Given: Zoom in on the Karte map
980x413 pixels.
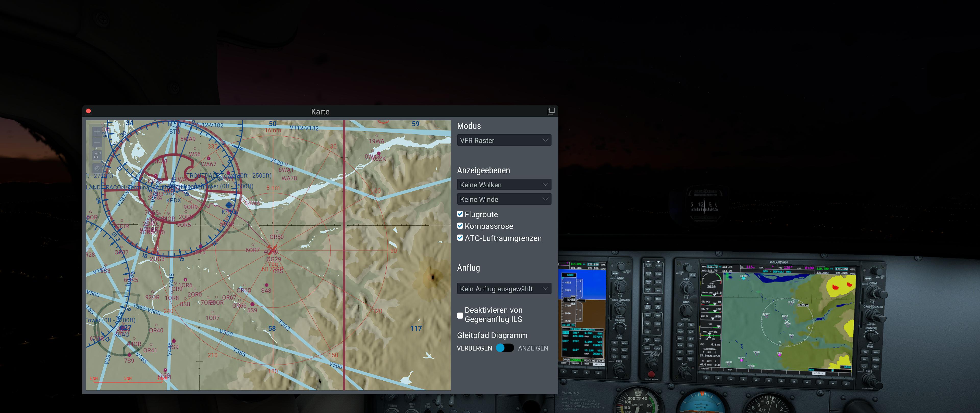Looking at the screenshot, I should click(x=97, y=132).
